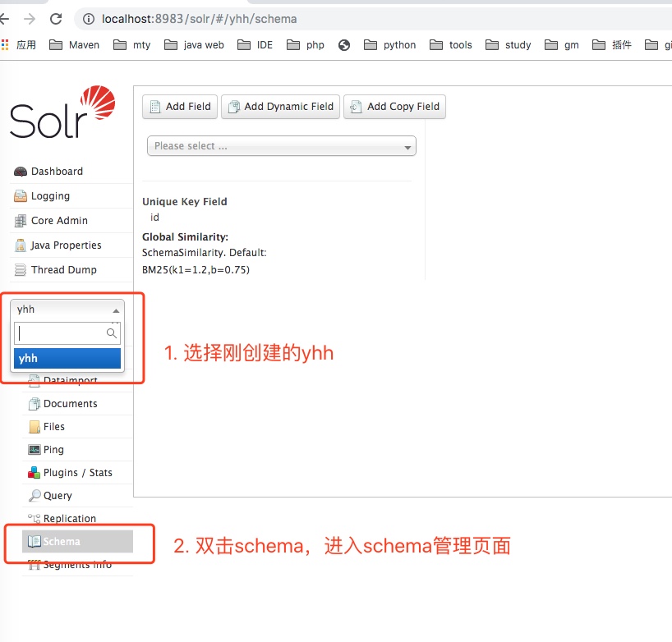672x642 pixels.
Task: Open the Documents panel for yhh
Action: [70, 403]
